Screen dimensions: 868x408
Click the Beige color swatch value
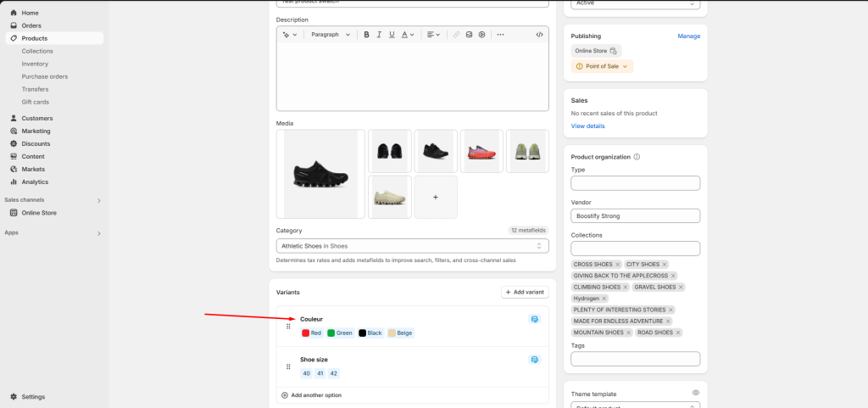pos(401,333)
